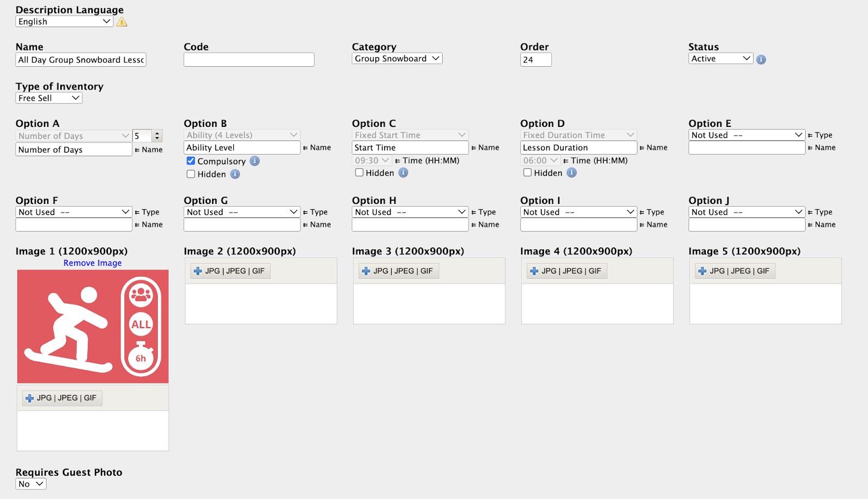868x499 pixels.
Task: Click the Remove Image link
Action: tap(93, 263)
